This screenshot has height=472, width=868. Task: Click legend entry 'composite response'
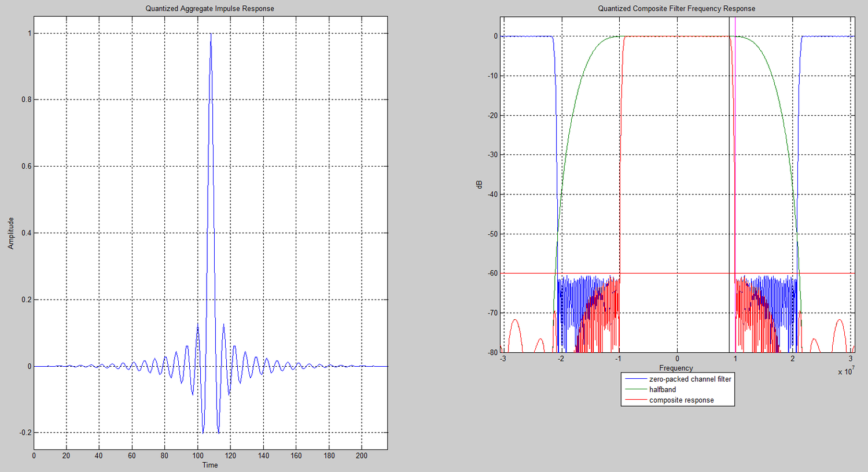click(x=682, y=400)
